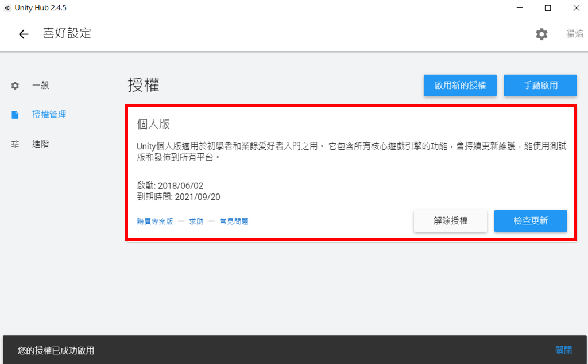Go back using the left arrow icon
588x364 pixels.
click(24, 34)
